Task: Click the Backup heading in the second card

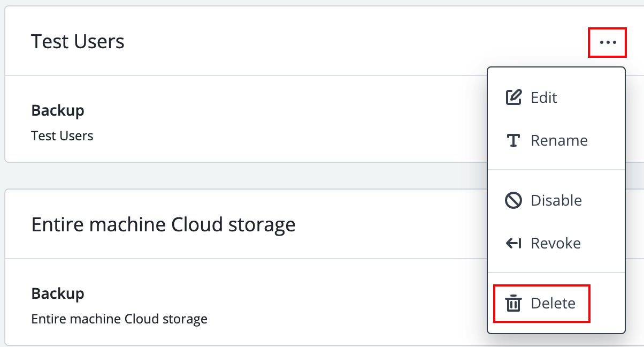Action: pyautogui.click(x=58, y=293)
